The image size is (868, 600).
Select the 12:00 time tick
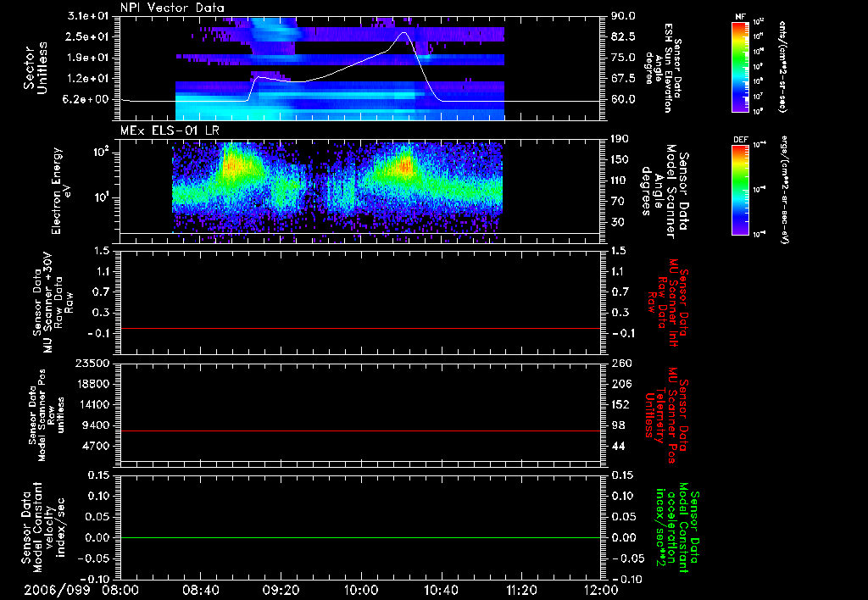pyautogui.click(x=601, y=591)
